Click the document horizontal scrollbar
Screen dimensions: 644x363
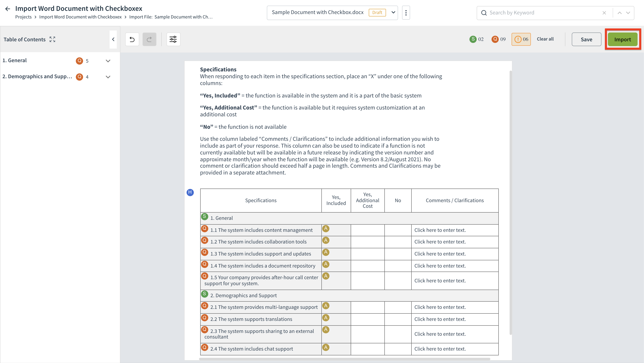tap(344, 359)
